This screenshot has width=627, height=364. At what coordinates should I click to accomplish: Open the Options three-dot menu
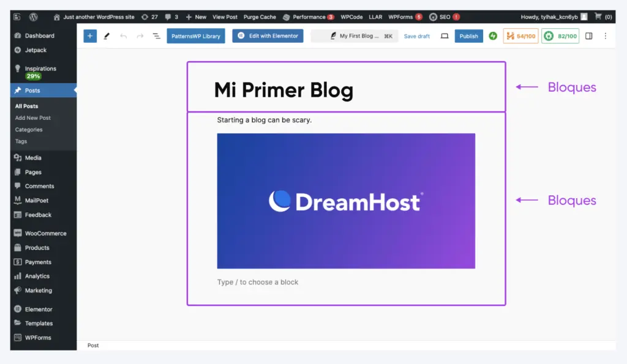point(606,36)
